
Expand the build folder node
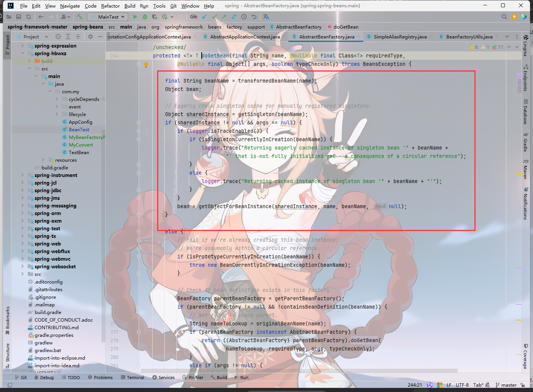coord(29,61)
